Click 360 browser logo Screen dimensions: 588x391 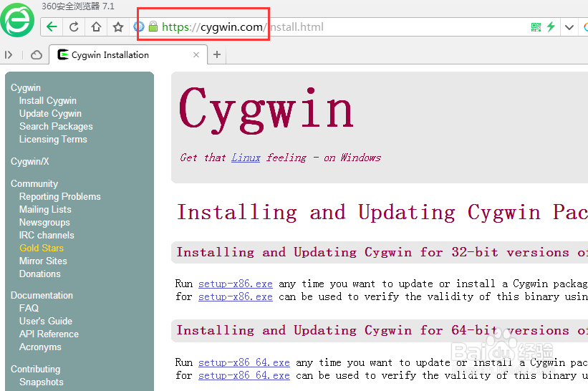[x=17, y=20]
